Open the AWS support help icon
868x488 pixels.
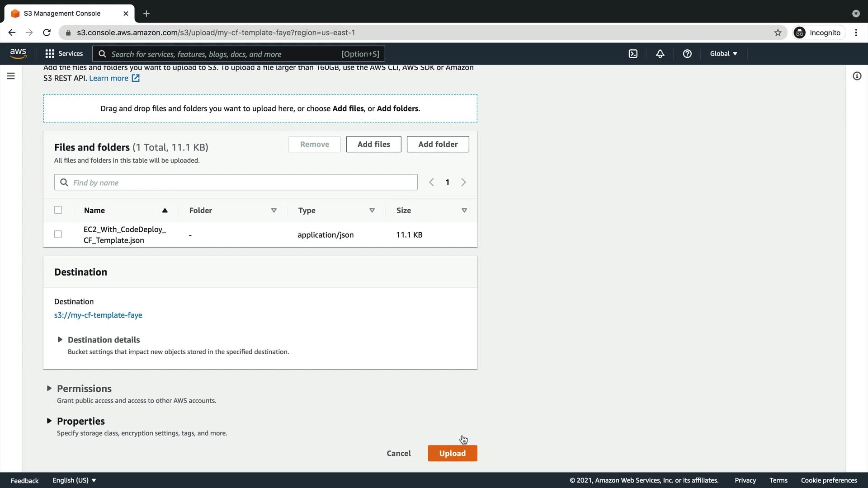pyautogui.click(x=687, y=54)
